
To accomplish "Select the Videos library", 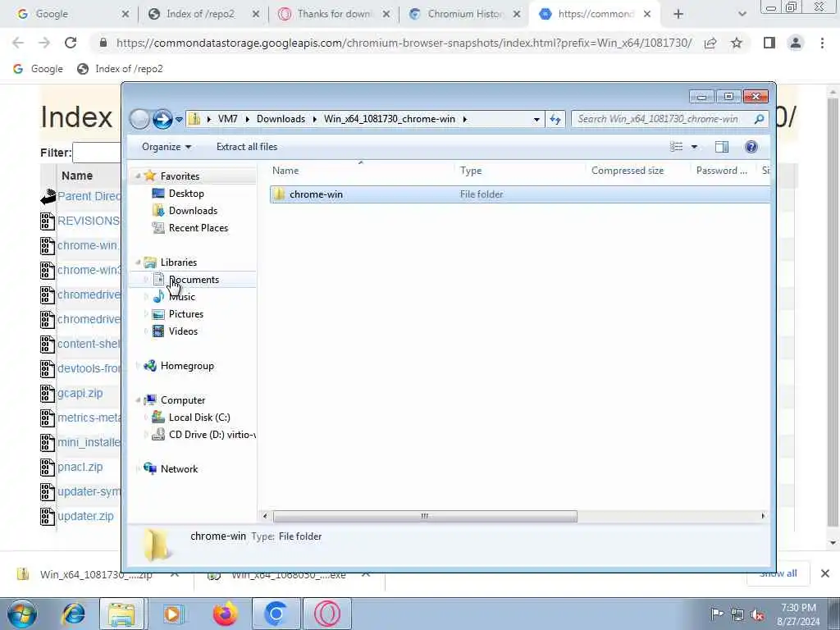I will [183, 331].
